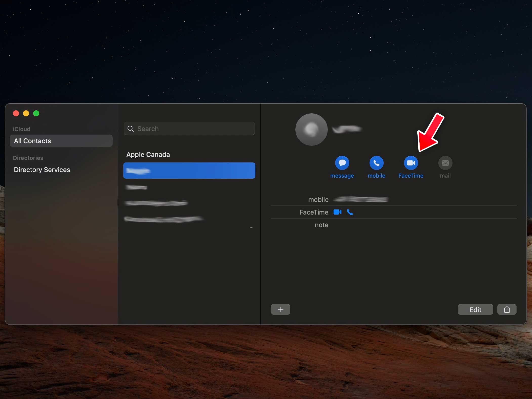Viewport: 532px width, 399px height.
Task: Open the share contact icon
Action: pos(507,309)
